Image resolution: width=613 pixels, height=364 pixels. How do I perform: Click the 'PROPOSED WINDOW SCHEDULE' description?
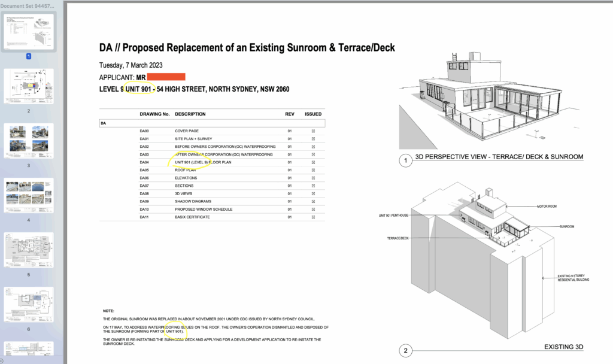tap(204, 209)
